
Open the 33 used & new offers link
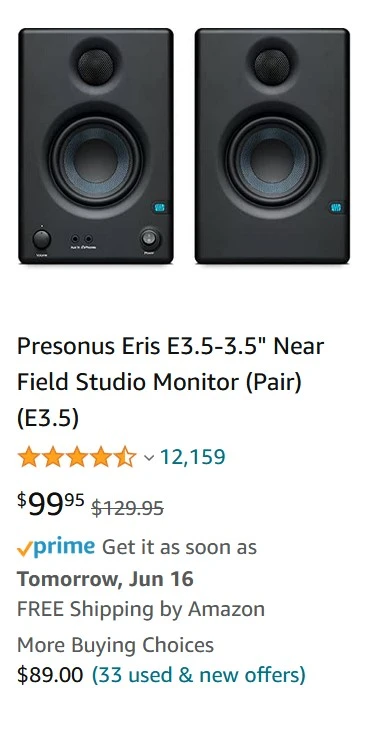(x=199, y=675)
